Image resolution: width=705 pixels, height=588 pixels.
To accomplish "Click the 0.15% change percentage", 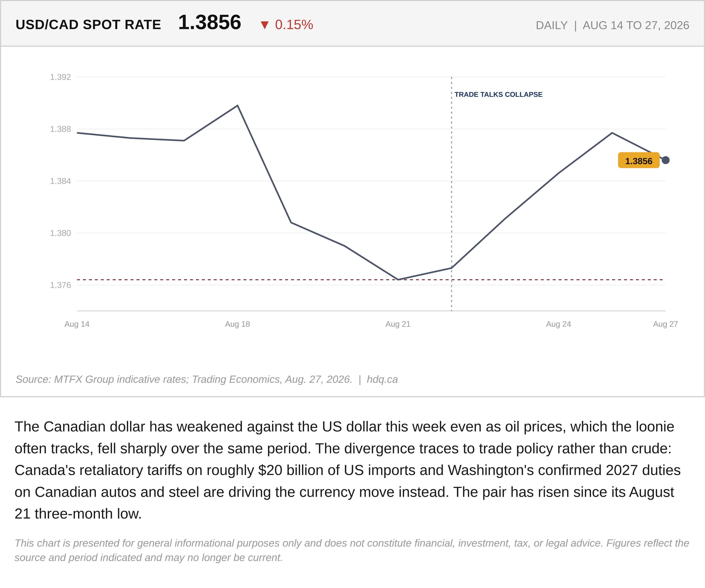I will (294, 25).
